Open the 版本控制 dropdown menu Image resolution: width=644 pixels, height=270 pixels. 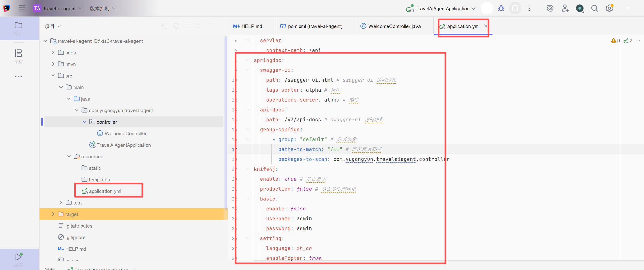pyautogui.click(x=102, y=8)
